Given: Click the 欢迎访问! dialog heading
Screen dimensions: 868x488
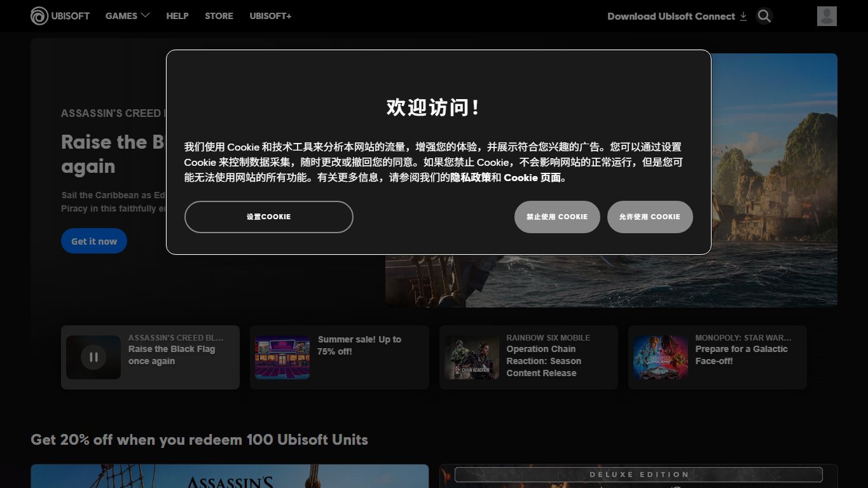Looking at the screenshot, I should point(433,107).
